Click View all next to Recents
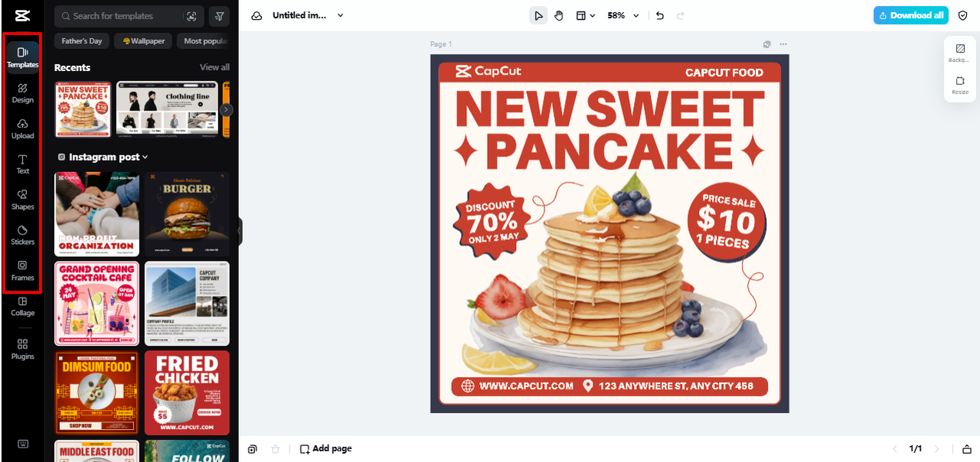980x462 pixels. [x=214, y=67]
